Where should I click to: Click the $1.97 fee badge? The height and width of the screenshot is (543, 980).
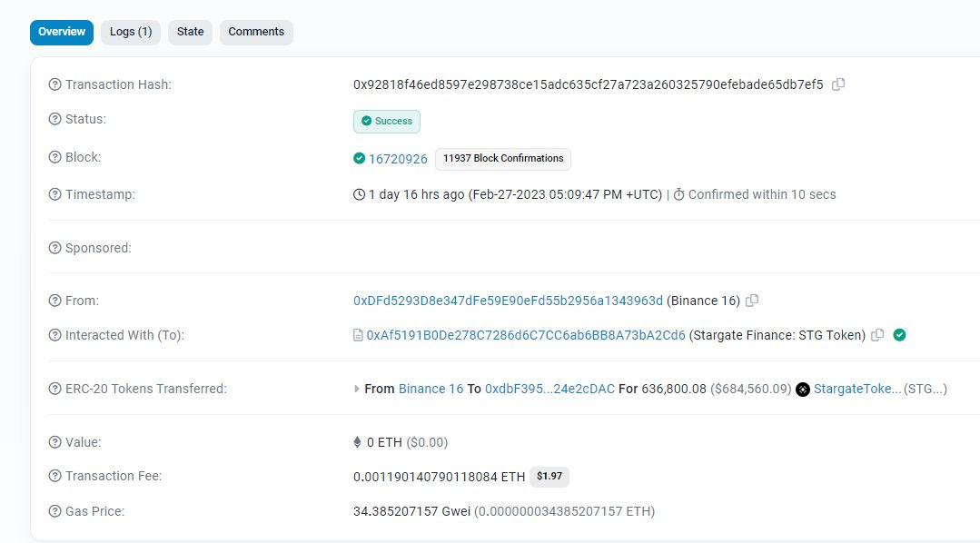[x=549, y=476]
